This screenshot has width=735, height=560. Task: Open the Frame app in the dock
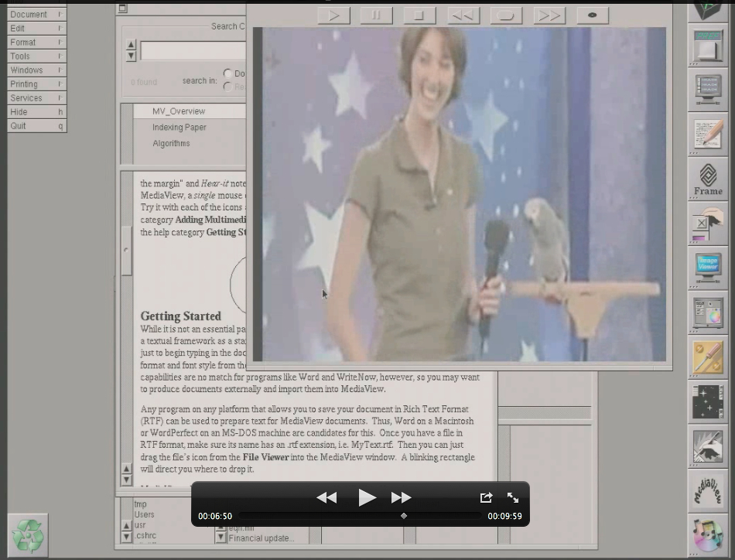click(707, 179)
